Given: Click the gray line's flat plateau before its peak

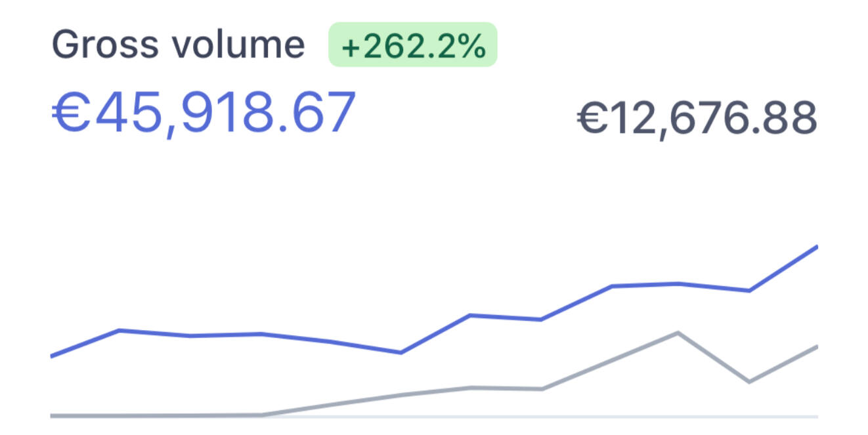Looking at the screenshot, I should [x=506, y=388].
